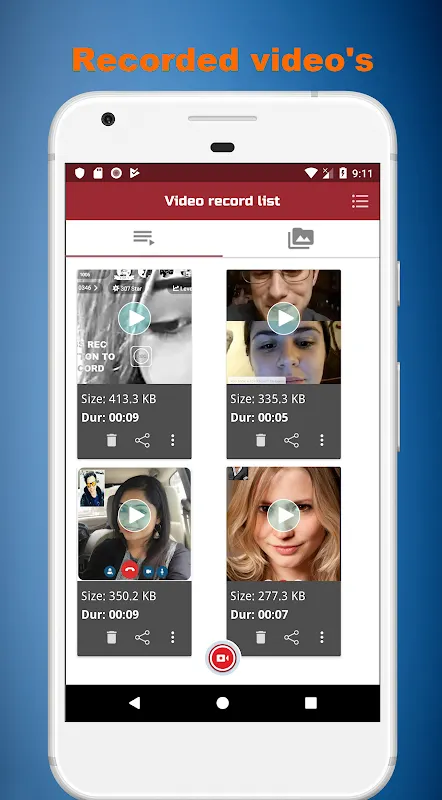This screenshot has height=800, width=442.
Task: Play the 350.2 KB recorded video
Action: [x=134, y=515]
